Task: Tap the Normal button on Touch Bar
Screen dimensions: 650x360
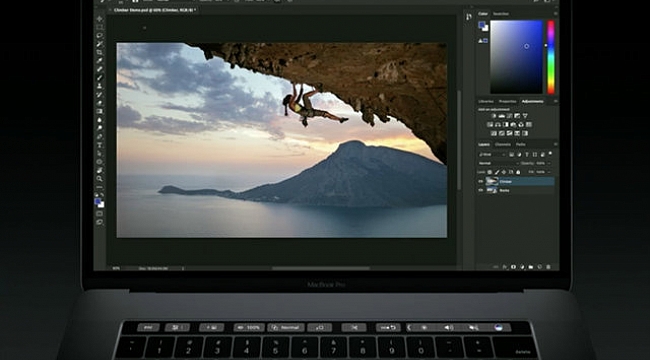Action: point(286,327)
